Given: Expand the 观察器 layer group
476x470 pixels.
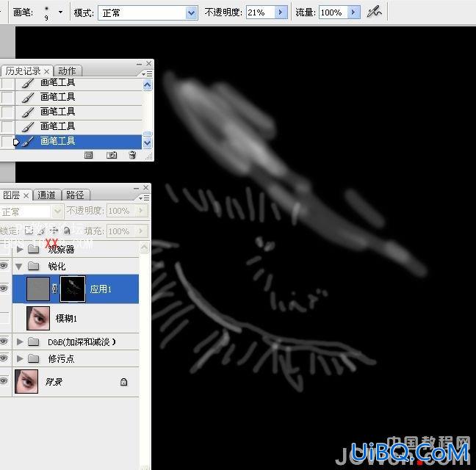Looking at the screenshot, I should point(20,250).
